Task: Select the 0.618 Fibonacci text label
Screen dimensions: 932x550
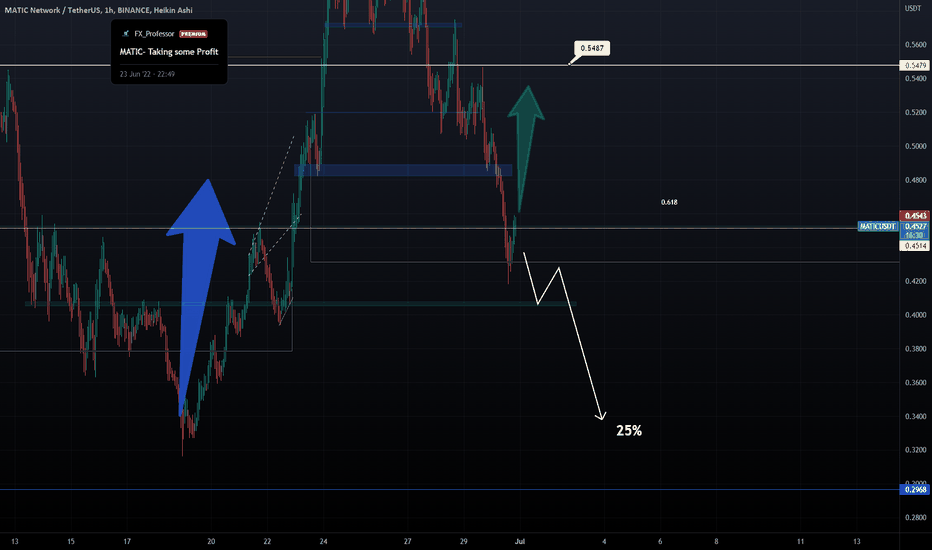Action: point(669,202)
